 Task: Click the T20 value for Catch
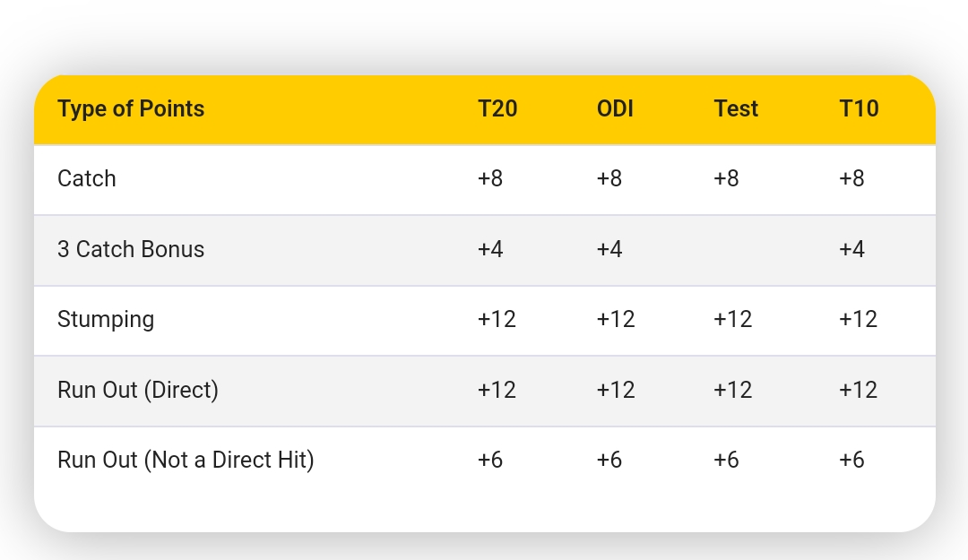coord(490,178)
